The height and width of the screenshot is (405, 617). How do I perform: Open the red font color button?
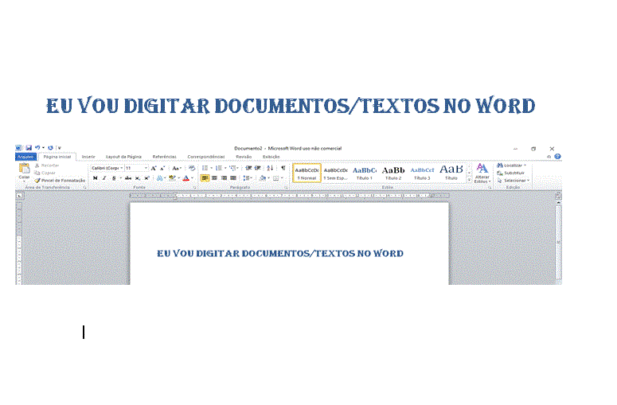[187, 178]
